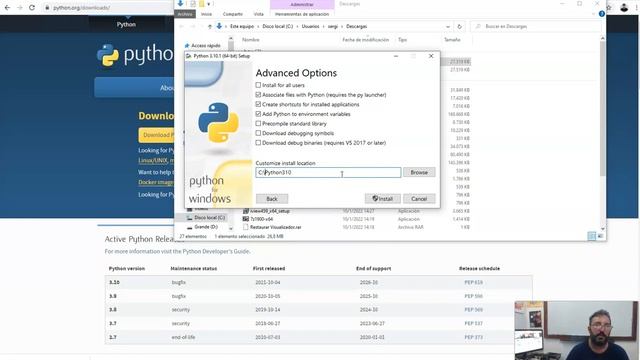Open the Linux/UNIX download link

pos(153,161)
